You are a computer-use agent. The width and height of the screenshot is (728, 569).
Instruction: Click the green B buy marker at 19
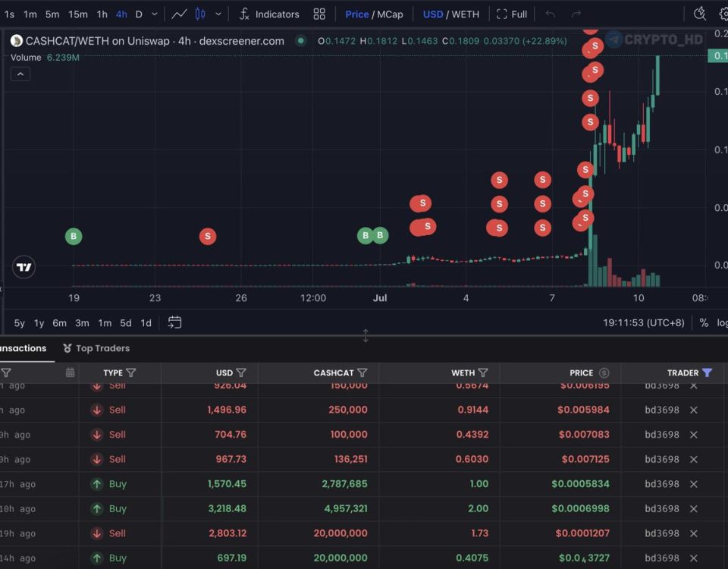(x=74, y=237)
